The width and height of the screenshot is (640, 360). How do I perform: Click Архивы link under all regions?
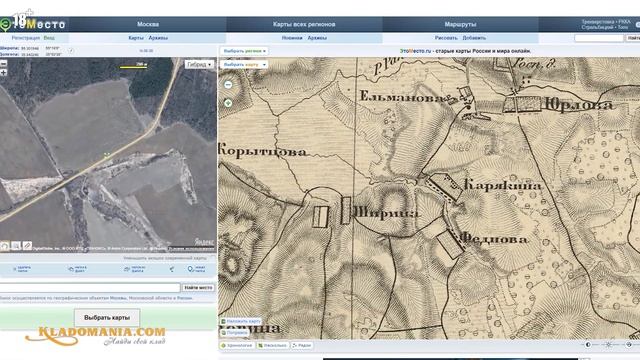coord(317,38)
